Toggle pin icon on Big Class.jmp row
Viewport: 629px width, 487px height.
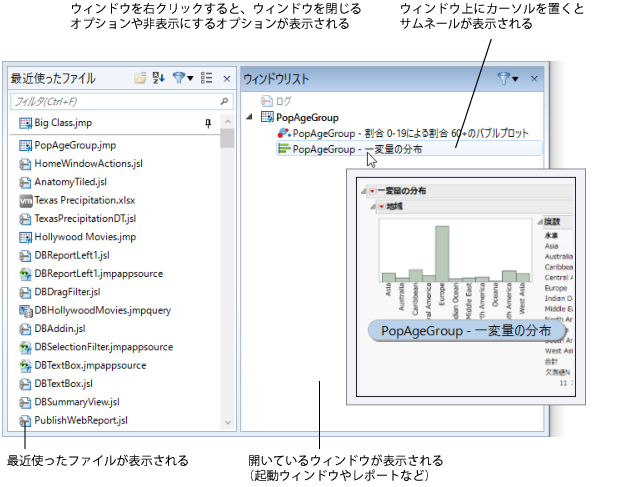[208, 123]
